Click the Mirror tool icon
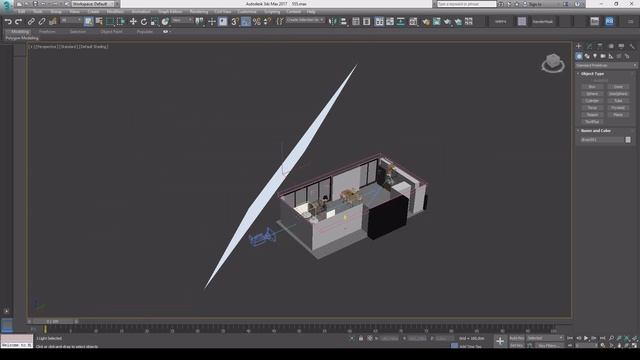640x360 pixels. [x=333, y=22]
